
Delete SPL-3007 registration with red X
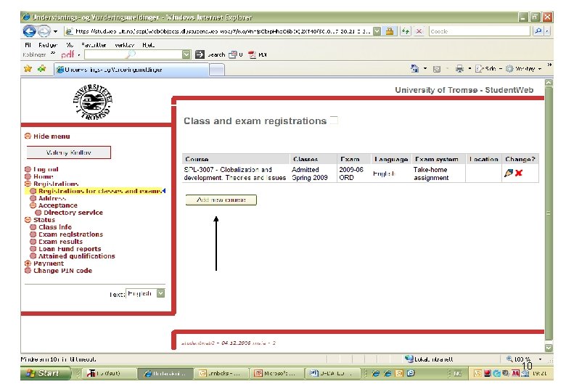point(519,173)
